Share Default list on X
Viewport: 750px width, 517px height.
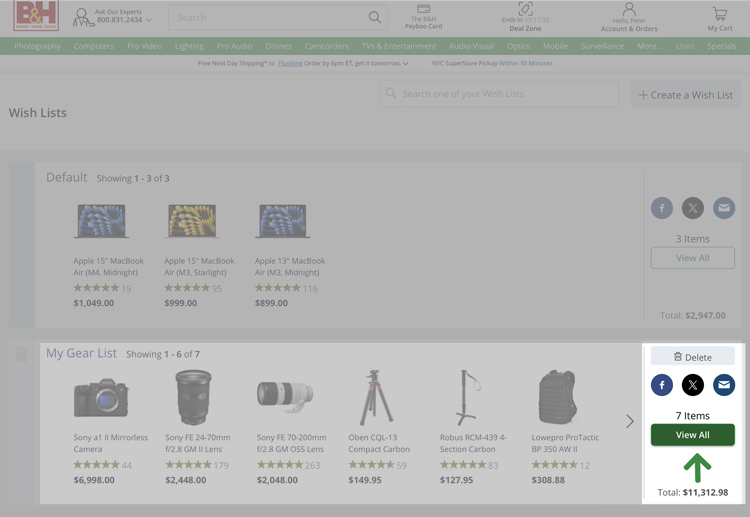point(693,208)
